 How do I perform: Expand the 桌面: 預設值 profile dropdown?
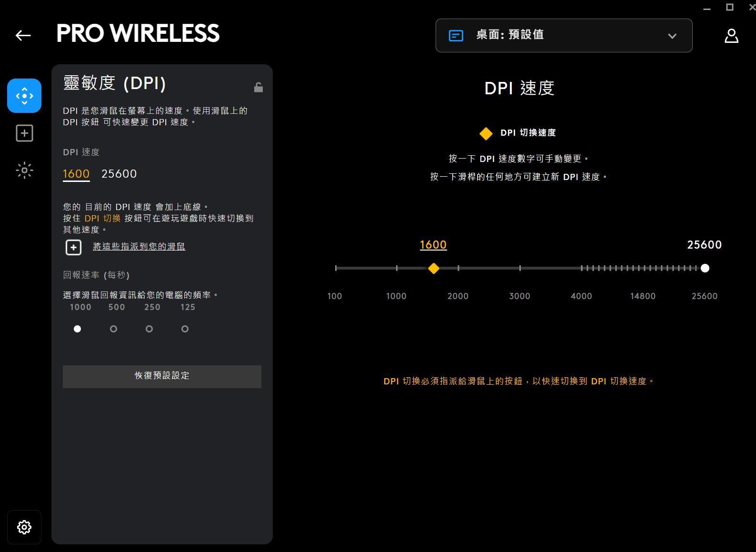564,36
